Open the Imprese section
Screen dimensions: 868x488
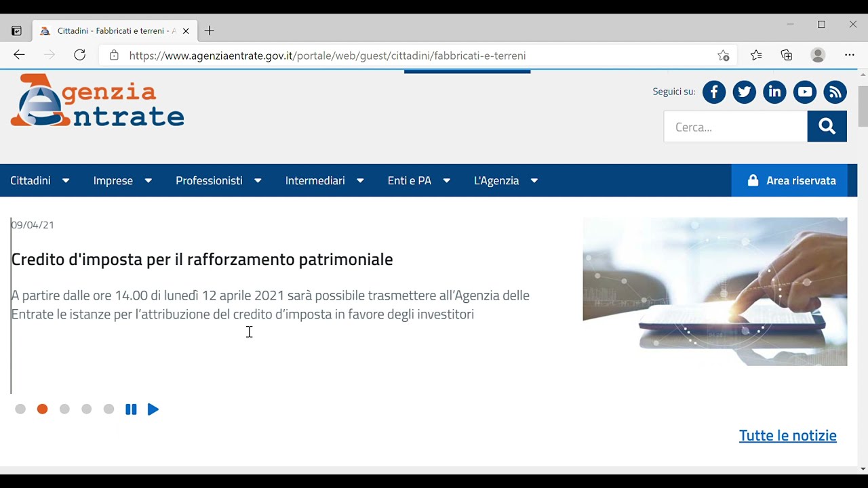(113, 180)
